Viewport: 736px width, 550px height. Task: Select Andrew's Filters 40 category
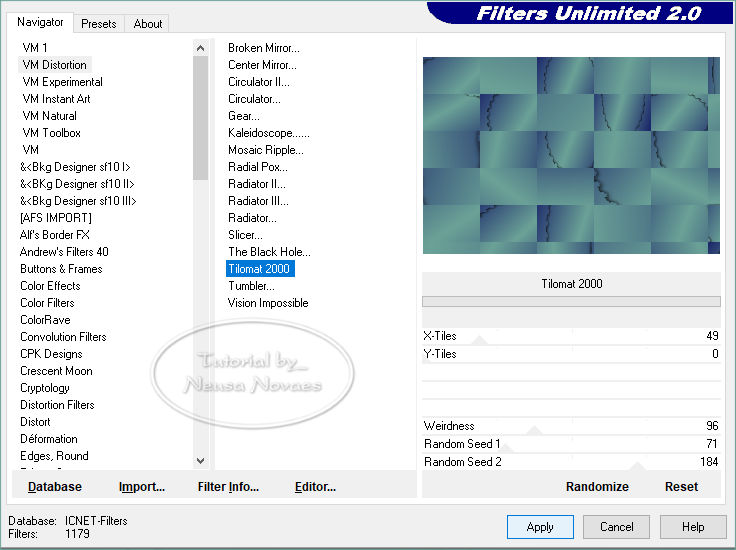(64, 252)
